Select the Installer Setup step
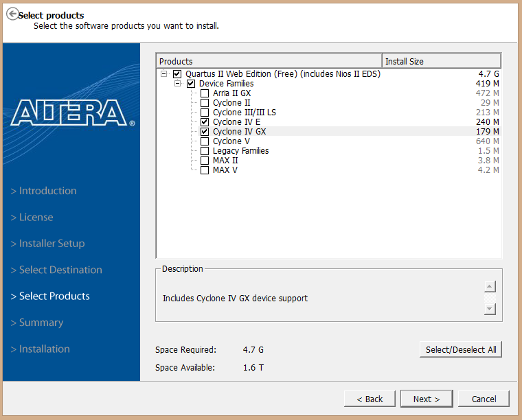The width and height of the screenshot is (522, 420). click(47, 244)
